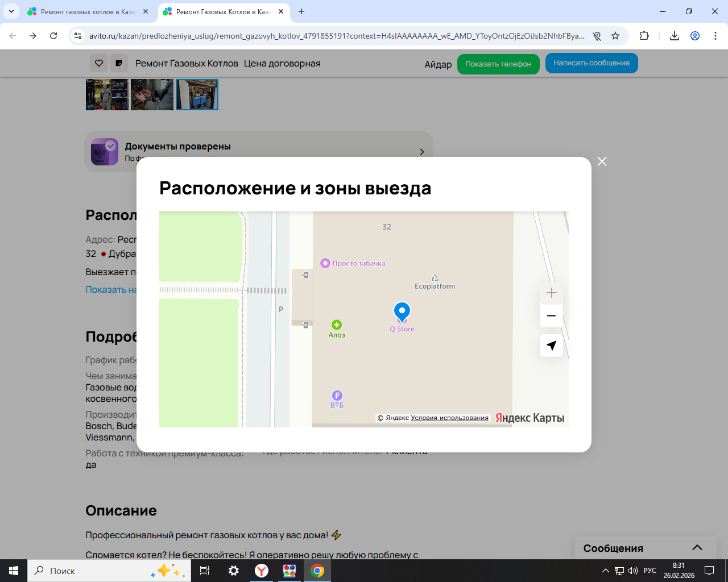728x582 pixels.
Task: Expand the Сообщения chat panel
Action: pyautogui.click(x=697, y=548)
